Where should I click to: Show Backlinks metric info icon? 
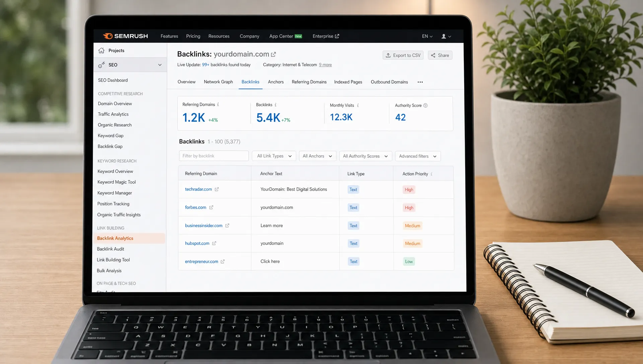(276, 105)
